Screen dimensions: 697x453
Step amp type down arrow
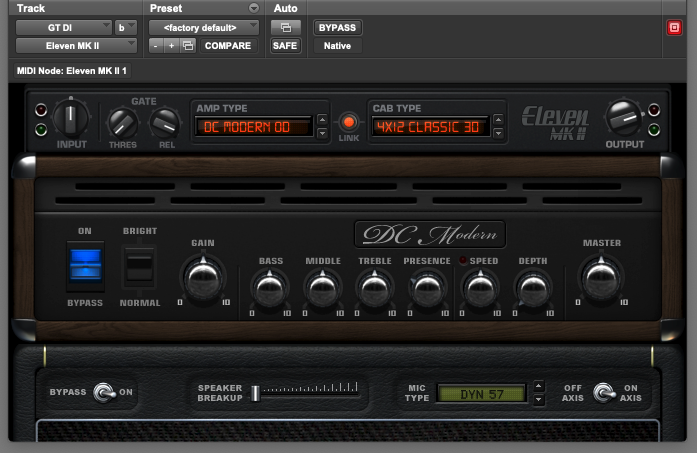pos(323,133)
